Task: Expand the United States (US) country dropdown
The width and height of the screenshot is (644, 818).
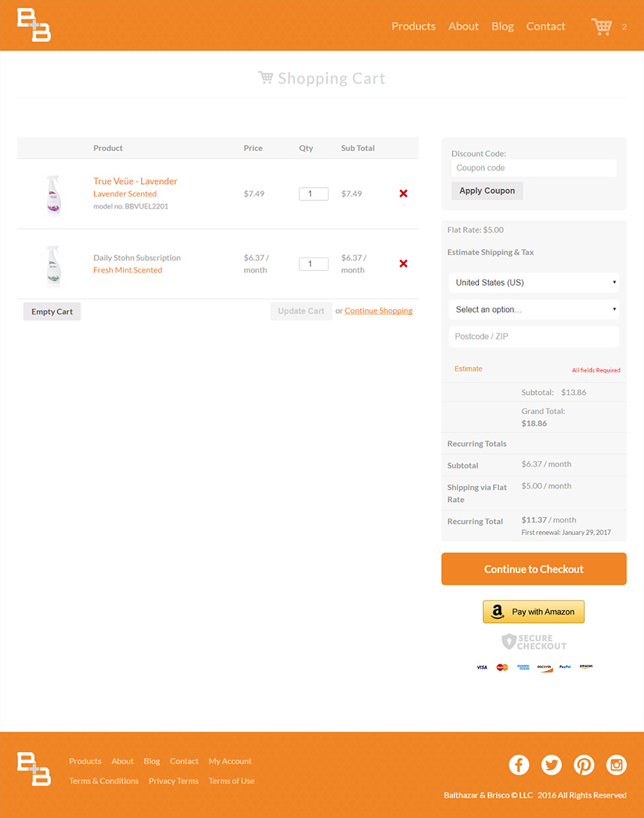Action: click(x=534, y=283)
